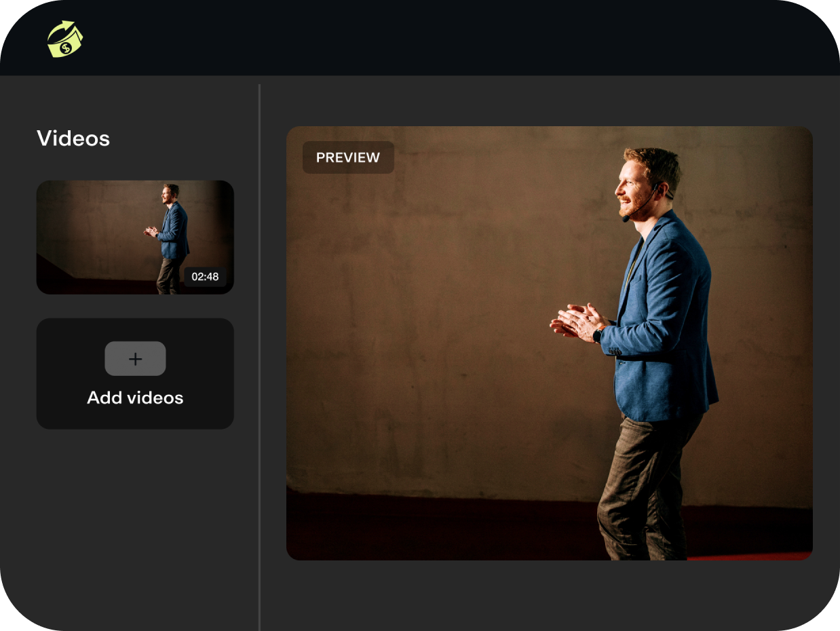The width and height of the screenshot is (840, 631).
Task: Open the 02:48 video thumbnail
Action: (x=135, y=237)
